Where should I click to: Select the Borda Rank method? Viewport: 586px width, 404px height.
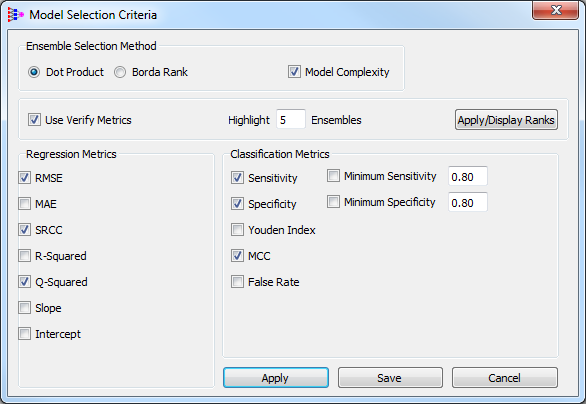tap(120, 72)
